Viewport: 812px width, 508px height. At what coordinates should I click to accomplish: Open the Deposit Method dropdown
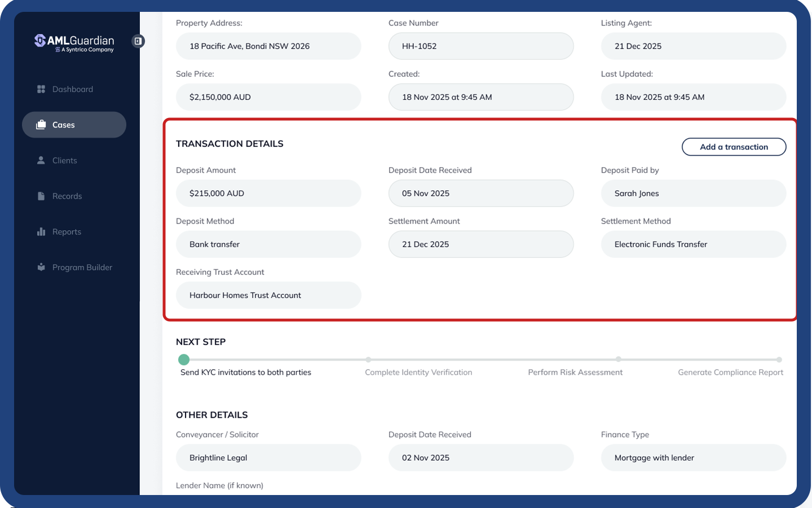[x=268, y=244]
